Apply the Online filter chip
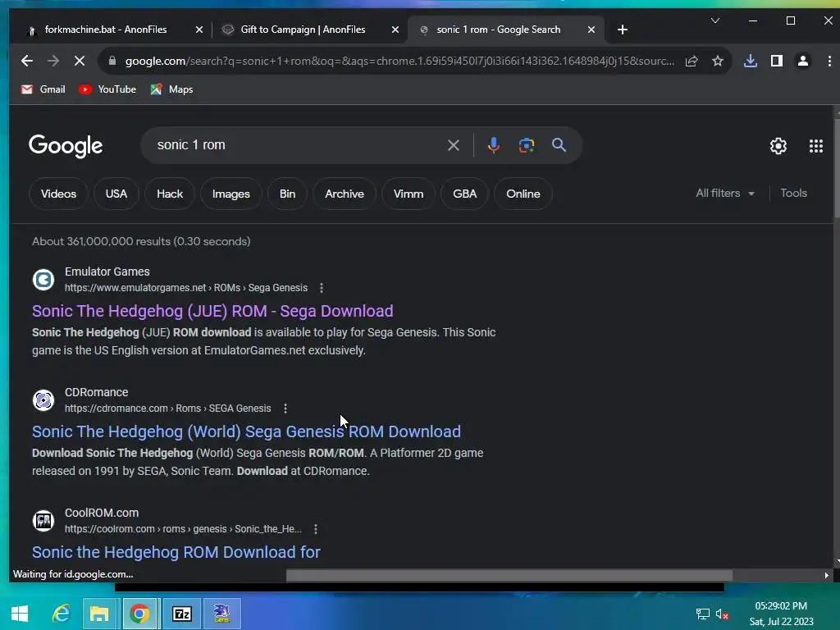Viewport: 840px width, 630px height. pyautogui.click(x=523, y=194)
